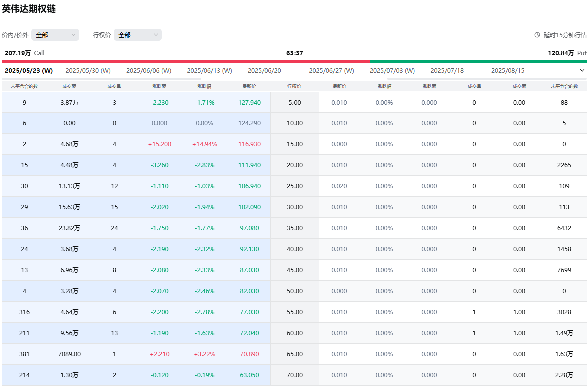
Task: Expand more expiry dates with the chevron
Action: tap(582, 70)
